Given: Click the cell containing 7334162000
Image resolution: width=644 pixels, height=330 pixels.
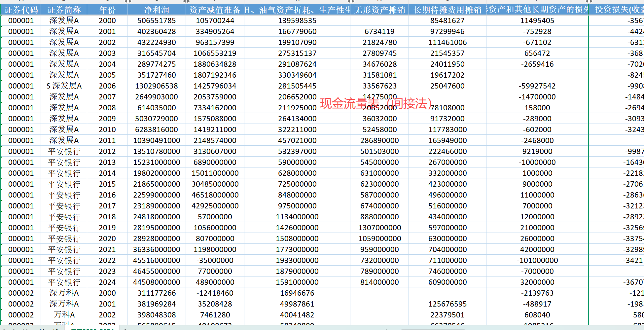Looking at the screenshot, I should (215, 108).
